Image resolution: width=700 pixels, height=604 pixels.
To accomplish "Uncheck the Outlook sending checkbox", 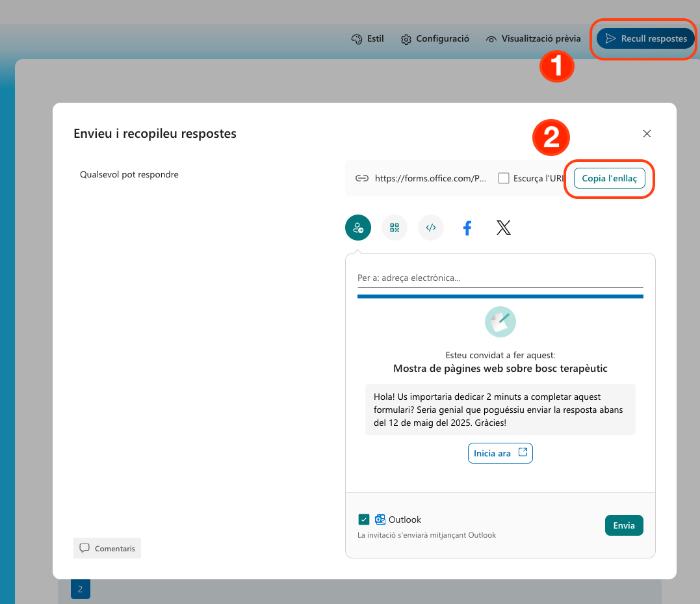I will point(364,519).
